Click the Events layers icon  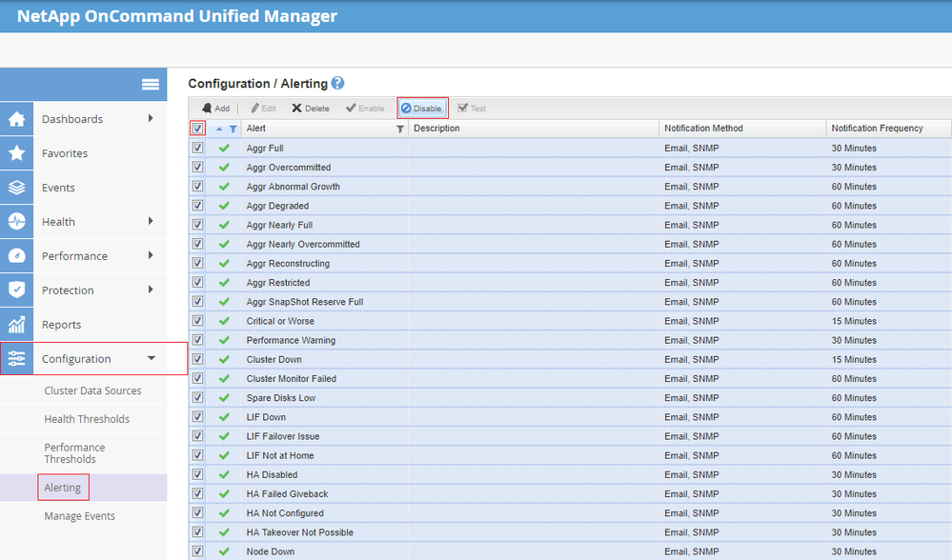[x=17, y=188]
